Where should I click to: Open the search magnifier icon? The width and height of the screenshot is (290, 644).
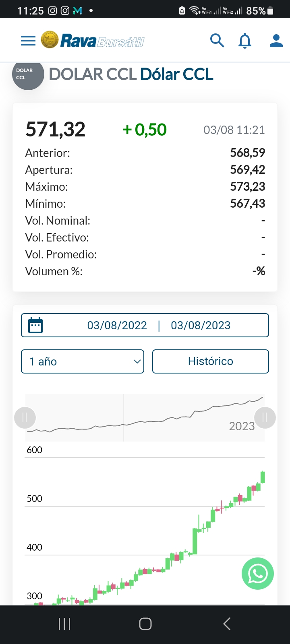click(217, 40)
